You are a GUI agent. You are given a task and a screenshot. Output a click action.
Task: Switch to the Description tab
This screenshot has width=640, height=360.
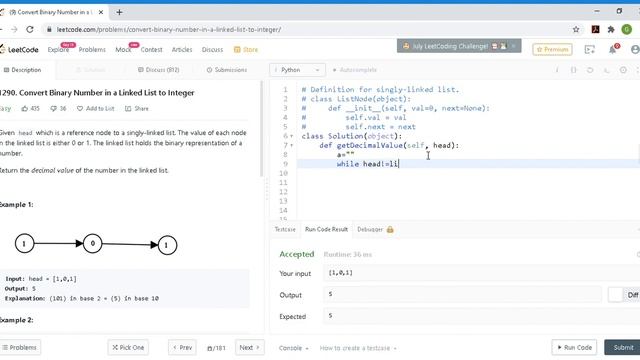point(22,70)
